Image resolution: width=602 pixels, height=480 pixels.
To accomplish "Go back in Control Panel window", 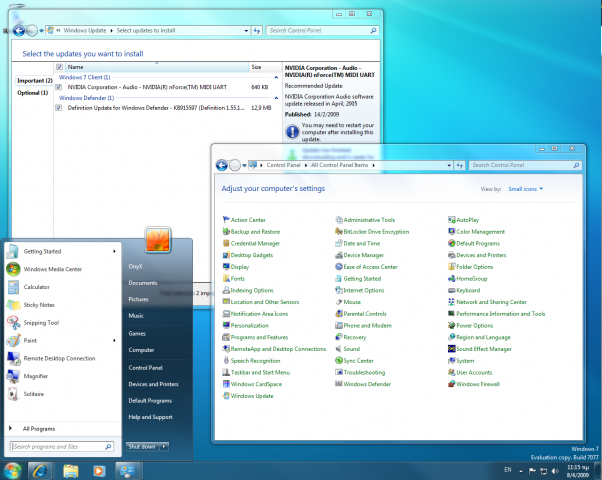I will pos(222,166).
